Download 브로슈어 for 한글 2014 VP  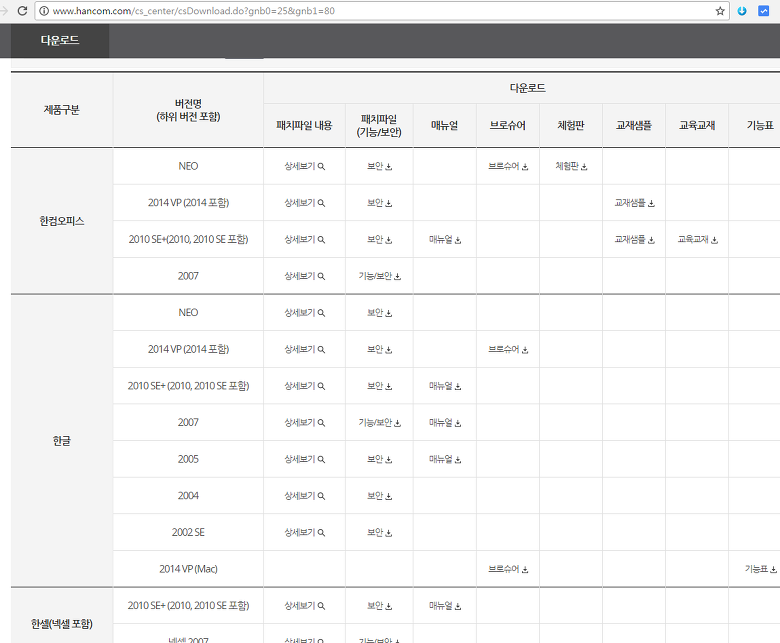(x=508, y=350)
